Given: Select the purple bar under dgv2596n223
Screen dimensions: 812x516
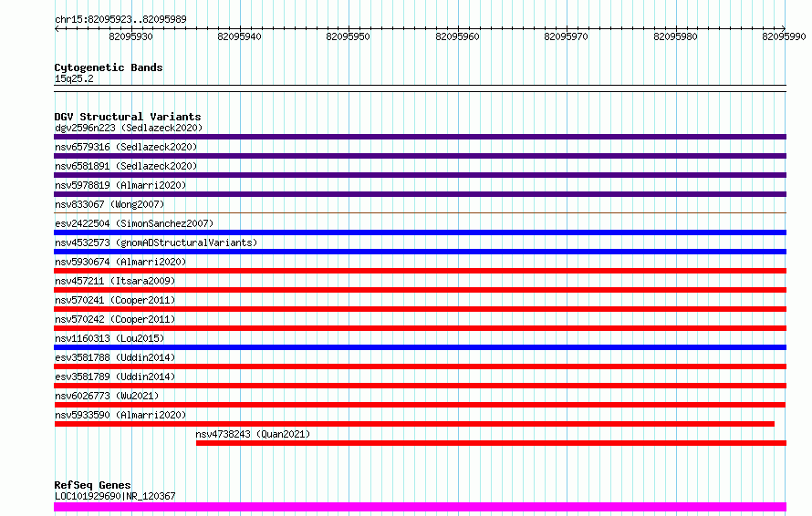Looking at the screenshot, I should (x=420, y=137).
